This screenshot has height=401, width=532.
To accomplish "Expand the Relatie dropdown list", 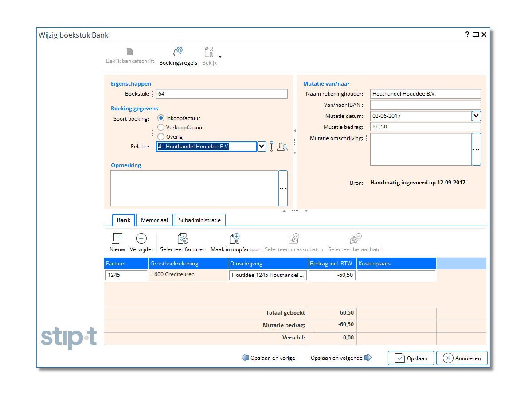I will (262, 147).
